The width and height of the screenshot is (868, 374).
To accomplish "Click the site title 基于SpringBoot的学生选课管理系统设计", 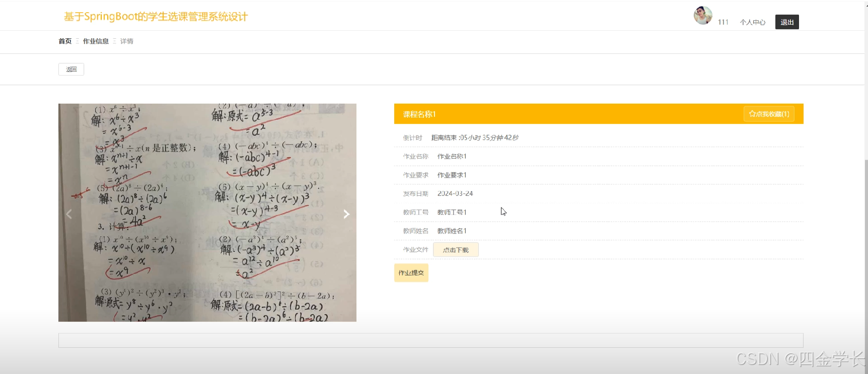I will pyautogui.click(x=156, y=17).
